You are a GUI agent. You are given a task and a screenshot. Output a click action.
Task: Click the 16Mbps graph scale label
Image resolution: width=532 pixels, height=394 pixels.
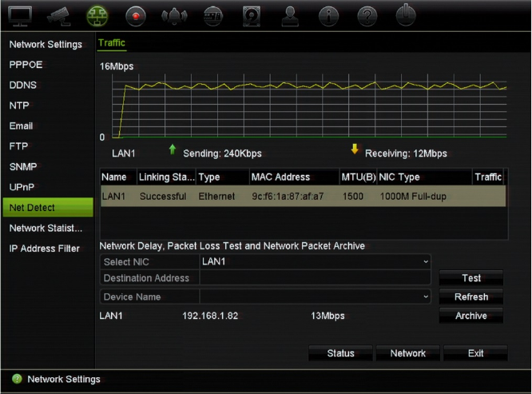(x=117, y=66)
